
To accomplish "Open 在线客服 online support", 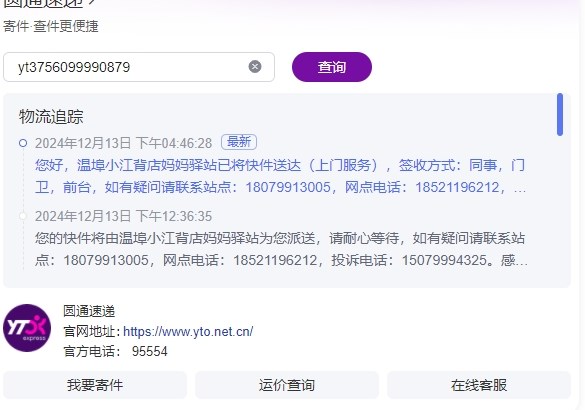I will click(479, 385).
